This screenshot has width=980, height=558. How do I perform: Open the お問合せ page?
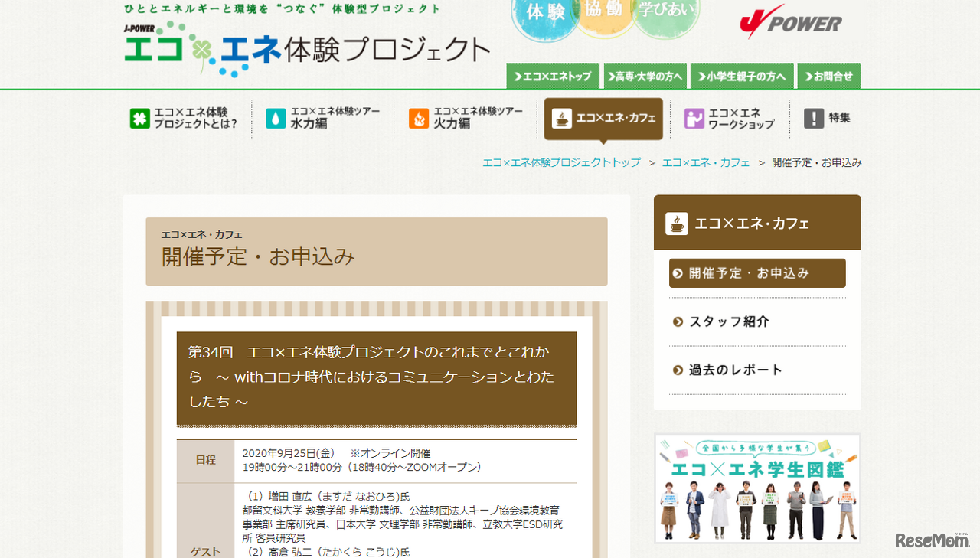click(829, 76)
